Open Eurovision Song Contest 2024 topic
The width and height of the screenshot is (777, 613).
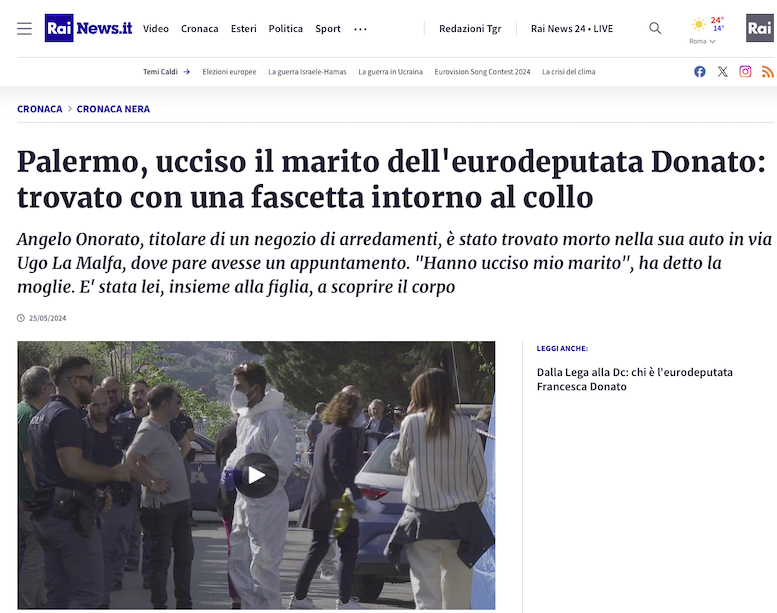tap(482, 72)
